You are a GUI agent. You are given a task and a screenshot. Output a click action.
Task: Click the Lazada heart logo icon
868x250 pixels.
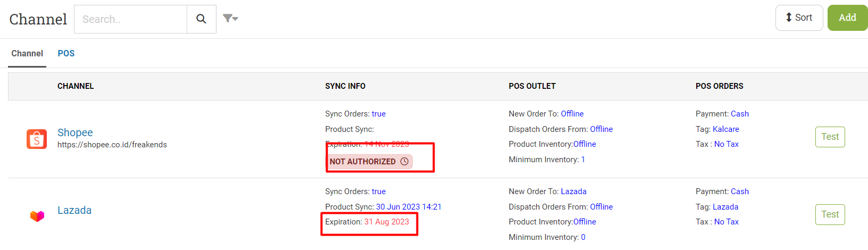click(x=37, y=216)
